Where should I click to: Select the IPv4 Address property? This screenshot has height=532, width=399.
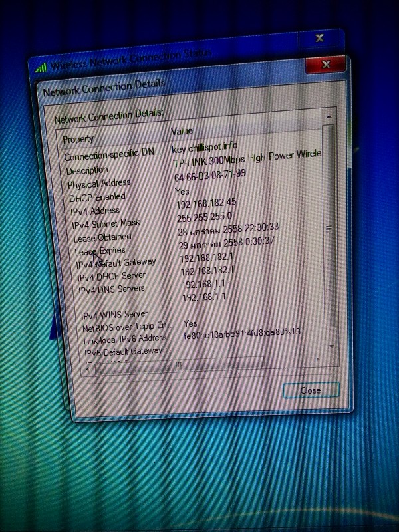tap(95, 211)
